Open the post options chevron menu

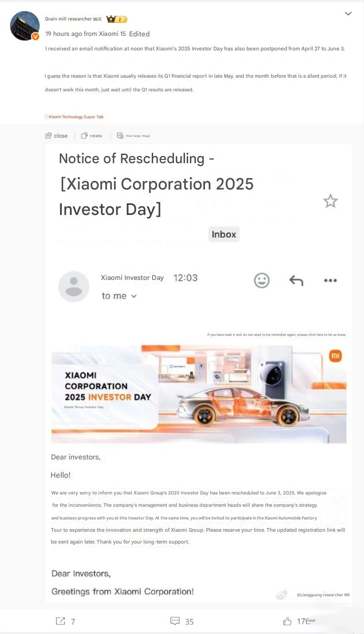(348, 14)
